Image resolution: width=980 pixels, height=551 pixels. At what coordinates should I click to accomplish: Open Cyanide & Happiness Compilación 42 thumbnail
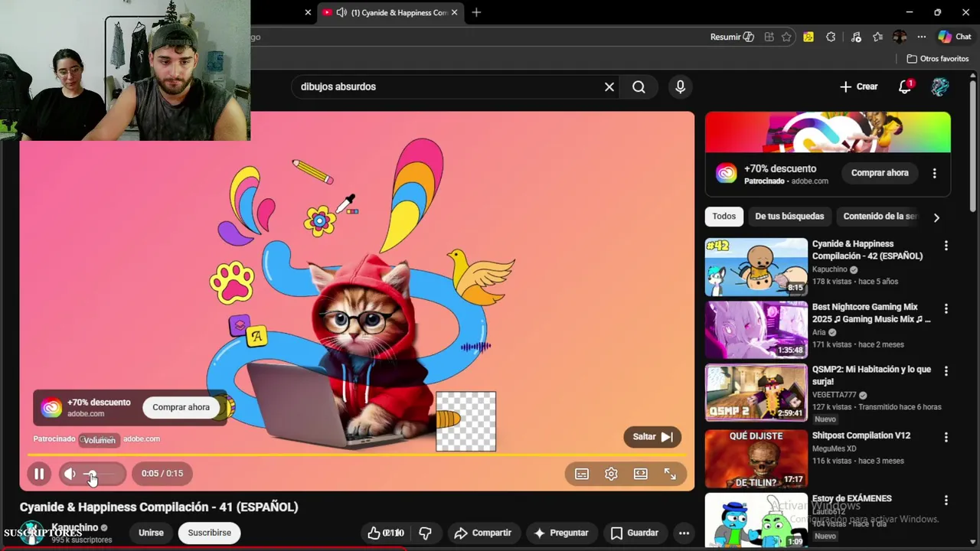pos(756,267)
